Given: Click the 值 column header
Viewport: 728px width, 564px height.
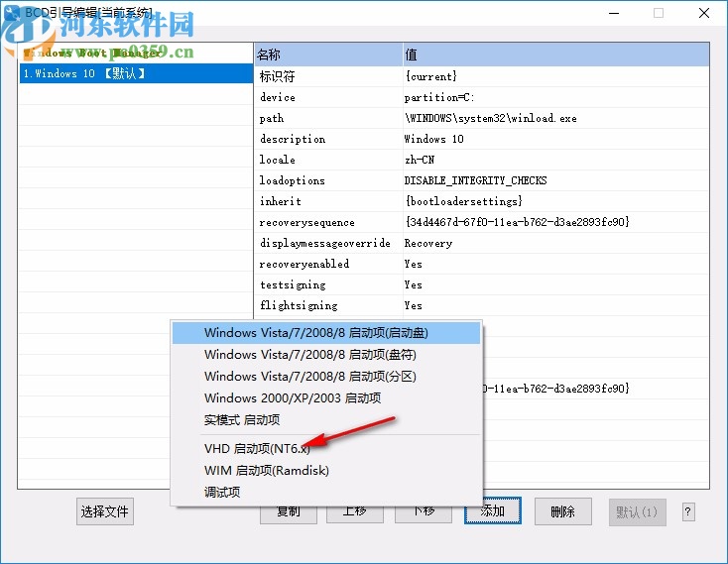Looking at the screenshot, I should [x=555, y=55].
